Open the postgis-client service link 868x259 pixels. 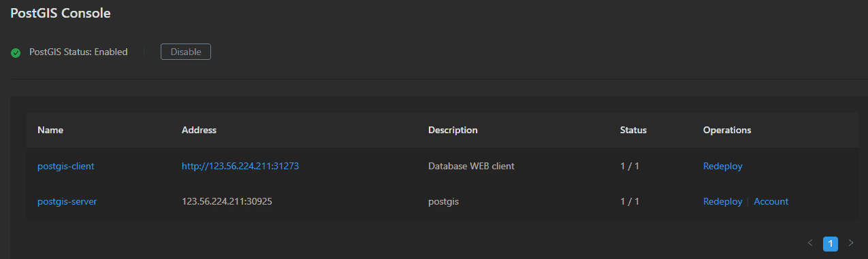click(x=66, y=166)
